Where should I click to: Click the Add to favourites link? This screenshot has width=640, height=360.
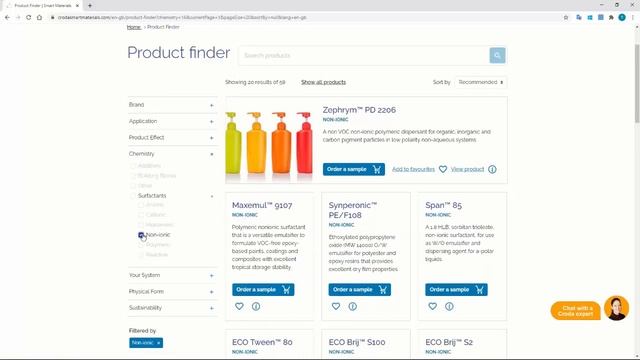click(413, 169)
